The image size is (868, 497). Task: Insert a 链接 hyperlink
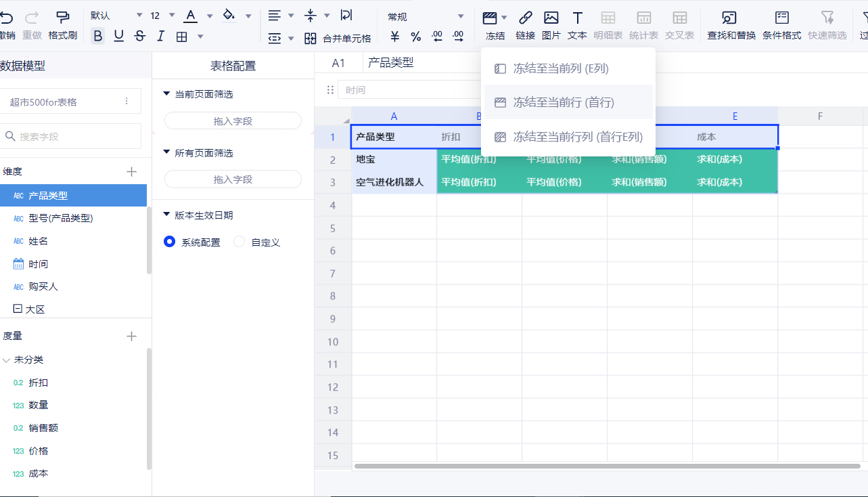pos(525,24)
